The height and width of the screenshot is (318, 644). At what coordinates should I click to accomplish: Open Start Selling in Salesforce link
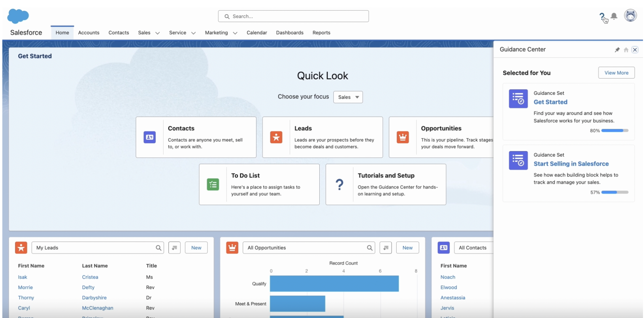tap(571, 164)
